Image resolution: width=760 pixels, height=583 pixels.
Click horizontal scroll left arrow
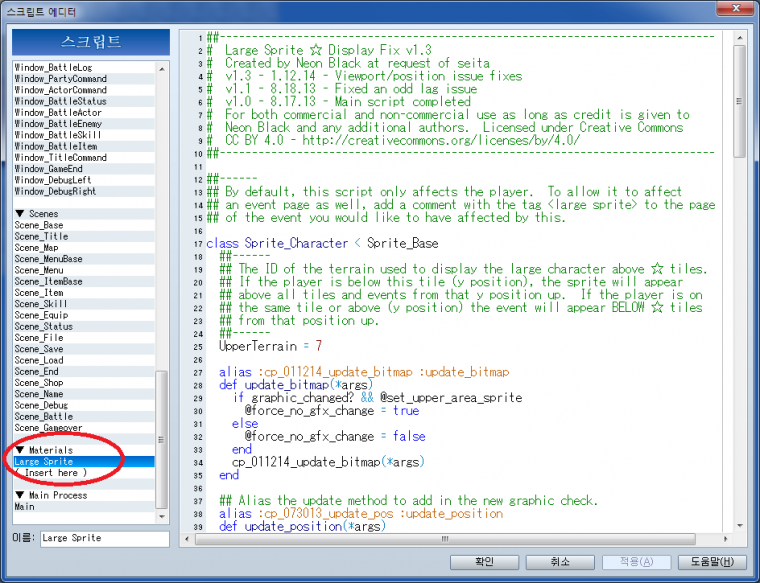pyautogui.click(x=187, y=539)
